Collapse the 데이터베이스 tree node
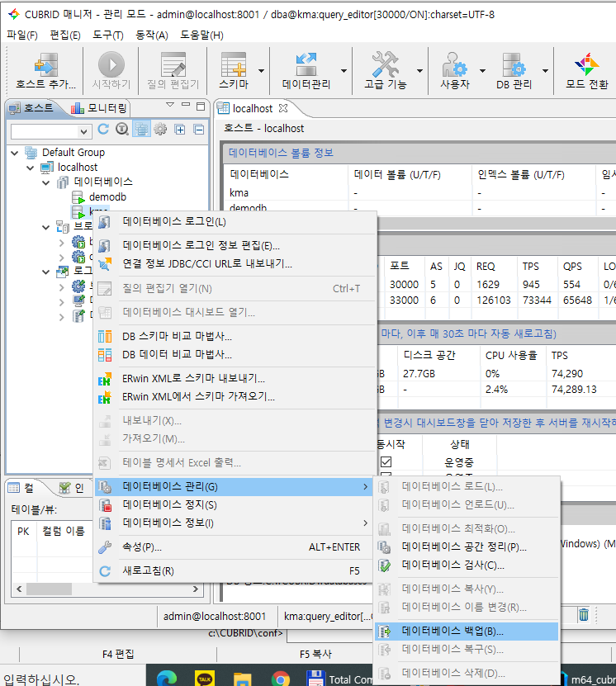 click(x=46, y=182)
